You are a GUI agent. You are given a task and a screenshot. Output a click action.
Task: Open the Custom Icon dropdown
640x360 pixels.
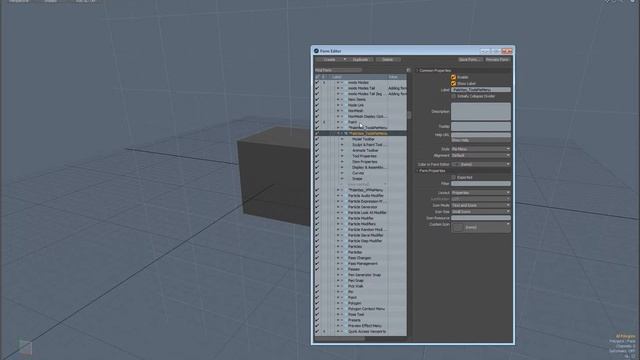pyautogui.click(x=481, y=227)
